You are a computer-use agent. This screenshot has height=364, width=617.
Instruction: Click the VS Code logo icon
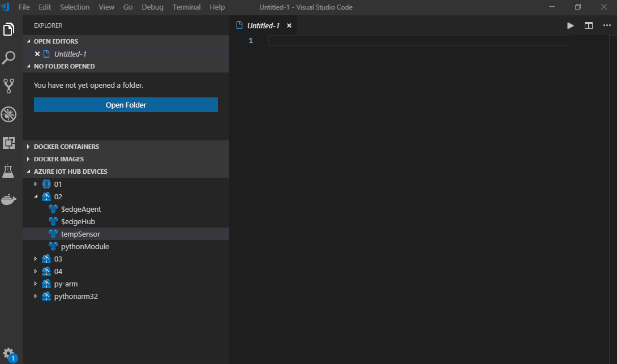point(5,7)
